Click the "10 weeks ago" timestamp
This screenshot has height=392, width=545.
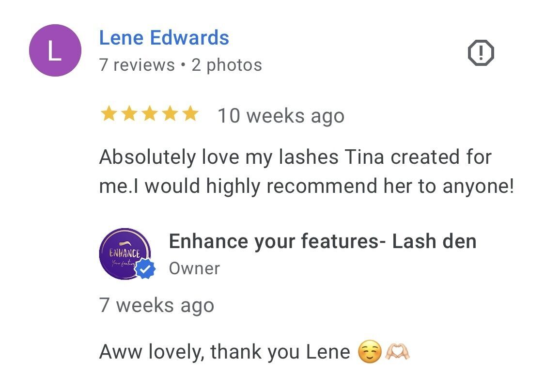pyautogui.click(x=280, y=116)
